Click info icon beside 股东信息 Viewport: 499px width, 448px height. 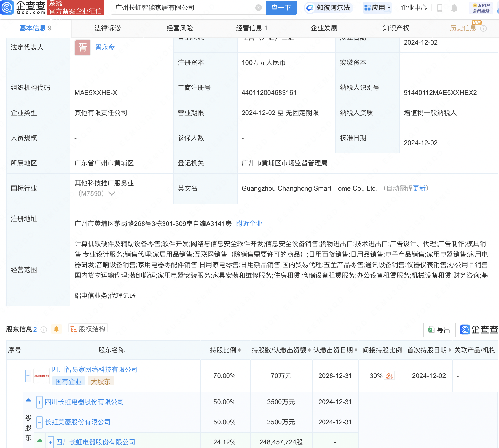click(x=44, y=330)
